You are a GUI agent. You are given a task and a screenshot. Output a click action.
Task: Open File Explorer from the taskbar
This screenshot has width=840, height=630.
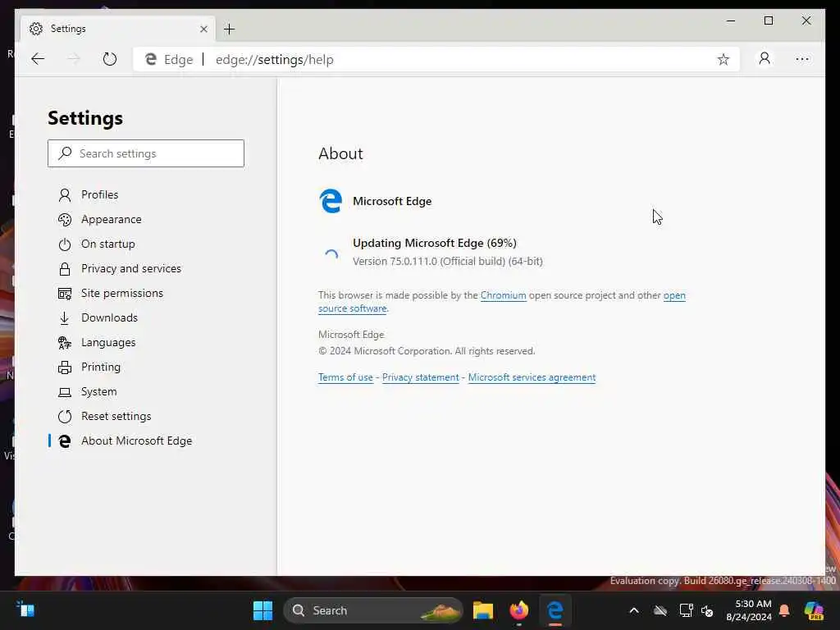click(482, 610)
